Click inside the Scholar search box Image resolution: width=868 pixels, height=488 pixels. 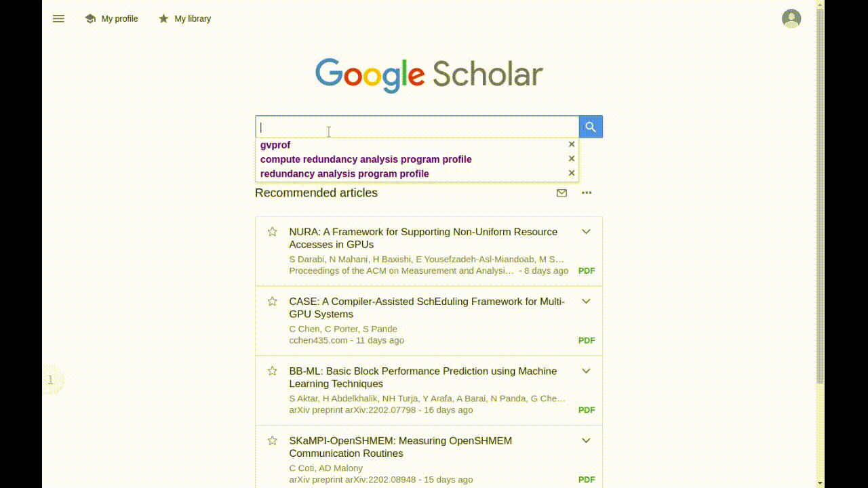416,127
